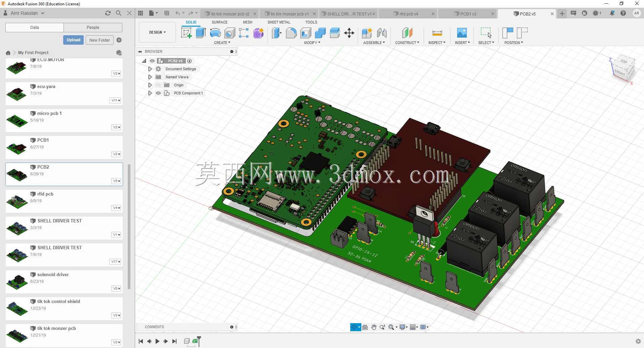This screenshot has height=348, width=644.
Task: Select the Revolve tool
Action: tap(215, 33)
